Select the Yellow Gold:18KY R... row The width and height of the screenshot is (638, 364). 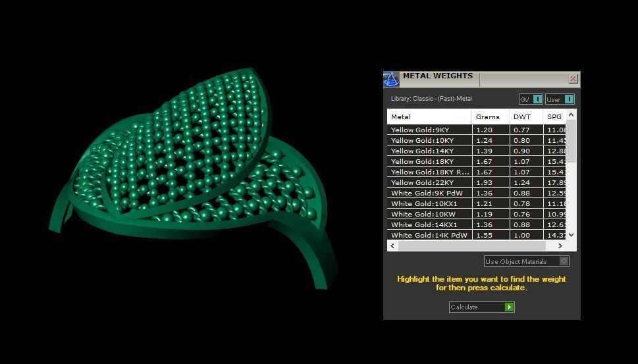pyautogui.click(x=477, y=172)
